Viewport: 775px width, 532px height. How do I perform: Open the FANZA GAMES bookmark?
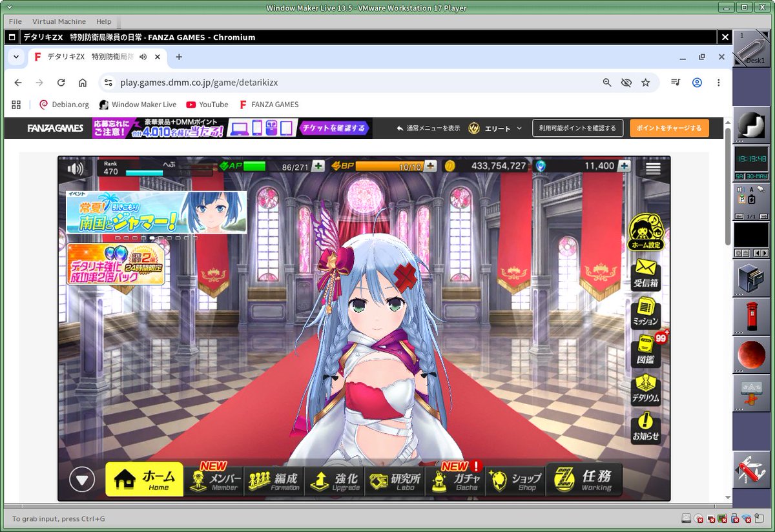coord(269,105)
